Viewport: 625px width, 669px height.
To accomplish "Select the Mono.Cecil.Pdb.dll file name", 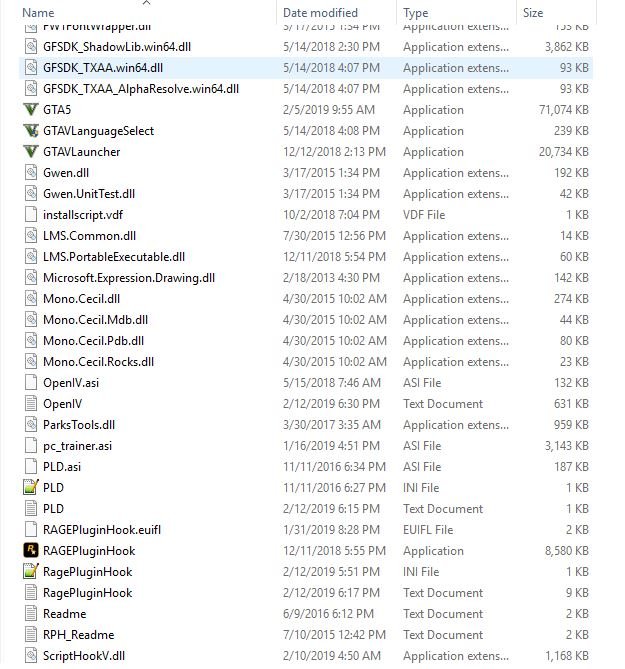I will pyautogui.click(x=93, y=340).
